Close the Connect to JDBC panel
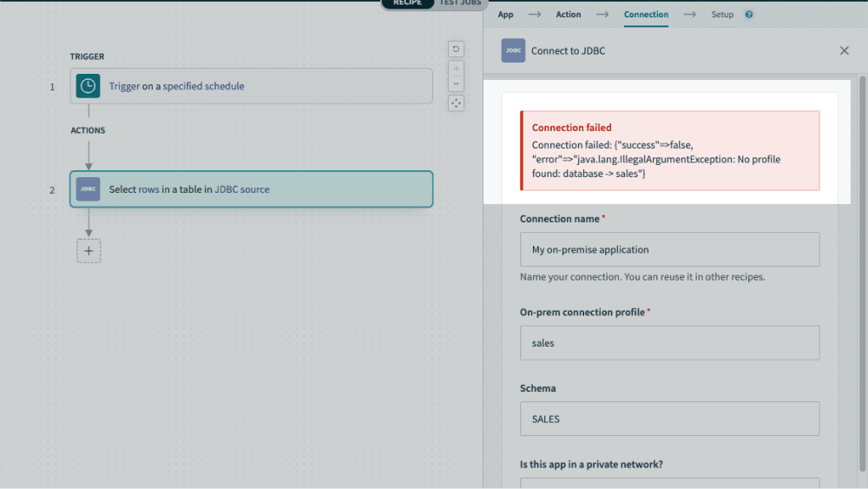Viewport: 868px width, 489px height. (844, 50)
